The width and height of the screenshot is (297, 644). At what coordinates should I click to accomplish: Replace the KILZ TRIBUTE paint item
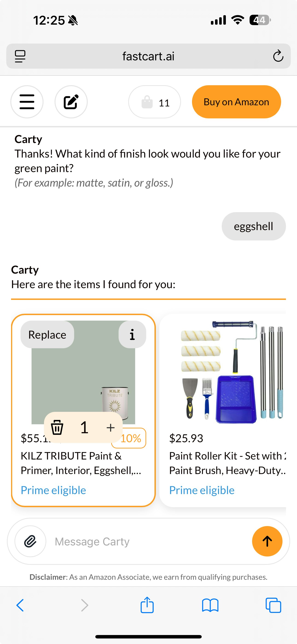(x=47, y=334)
